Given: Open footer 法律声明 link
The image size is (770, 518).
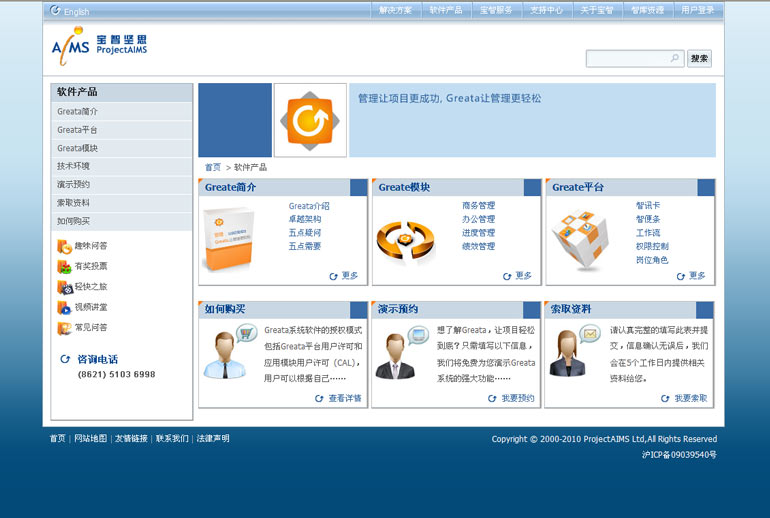Looking at the screenshot, I should point(213,438).
